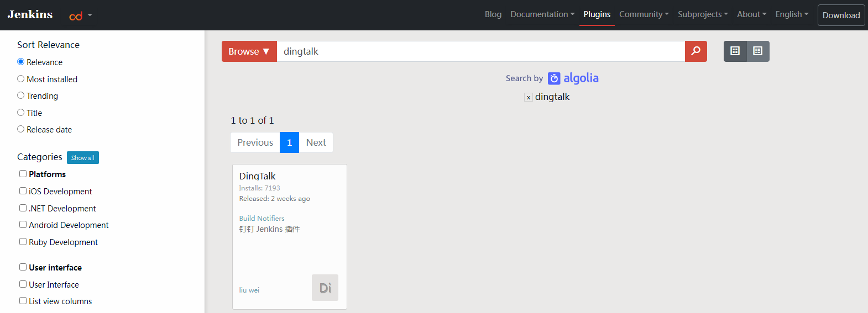Image resolution: width=868 pixels, height=313 pixels.
Task: Click the red search magnifier button
Action: coord(696,51)
